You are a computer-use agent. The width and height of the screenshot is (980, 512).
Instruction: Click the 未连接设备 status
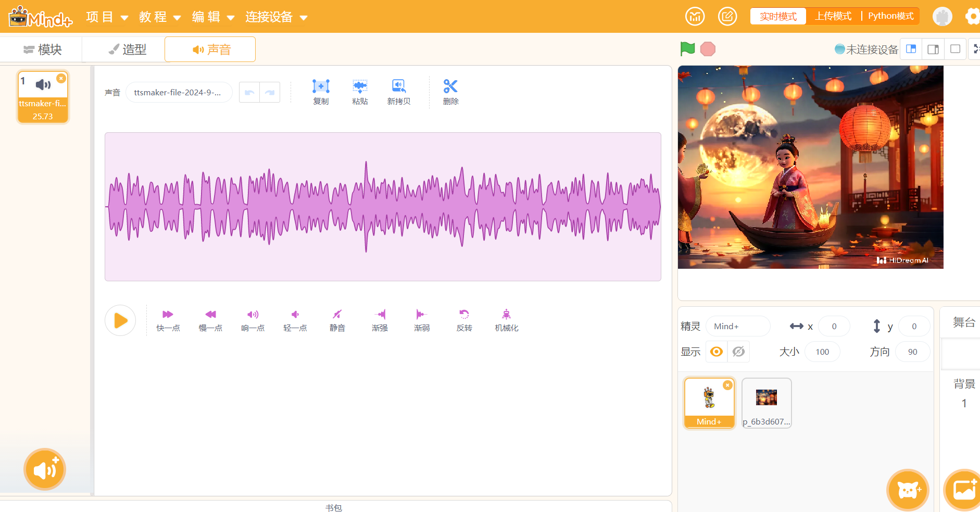click(x=866, y=49)
